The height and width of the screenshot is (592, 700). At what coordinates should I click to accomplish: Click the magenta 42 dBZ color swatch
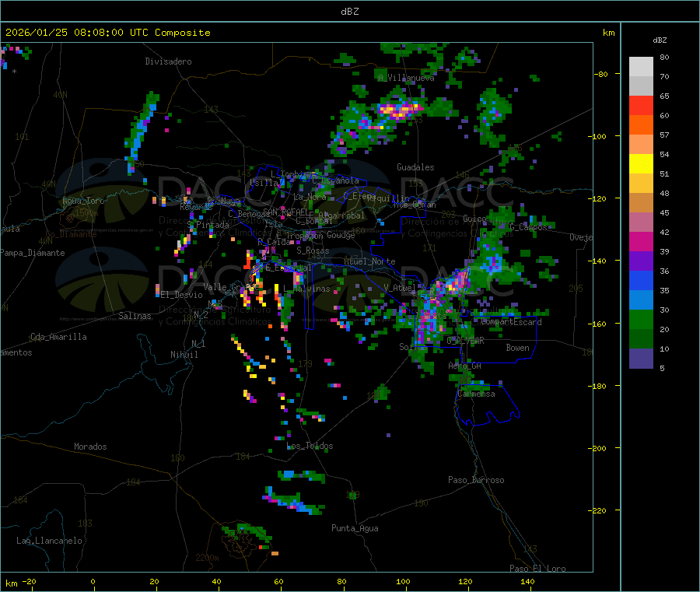[x=641, y=241]
